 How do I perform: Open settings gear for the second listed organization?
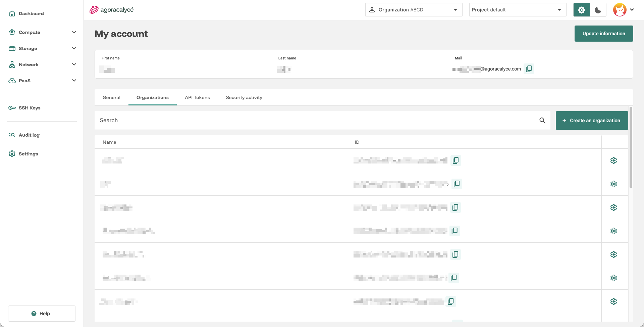(x=613, y=184)
